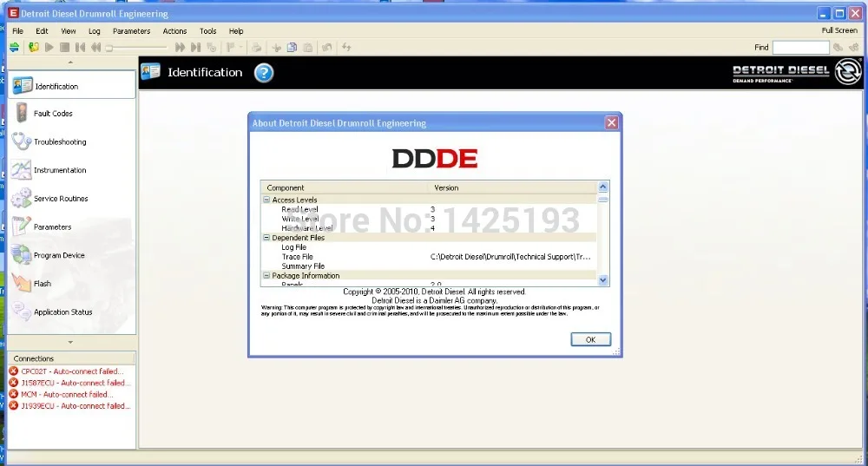This screenshot has height=466, width=868.
Task: Open the Parameters sidebar panel
Action: tap(71, 226)
